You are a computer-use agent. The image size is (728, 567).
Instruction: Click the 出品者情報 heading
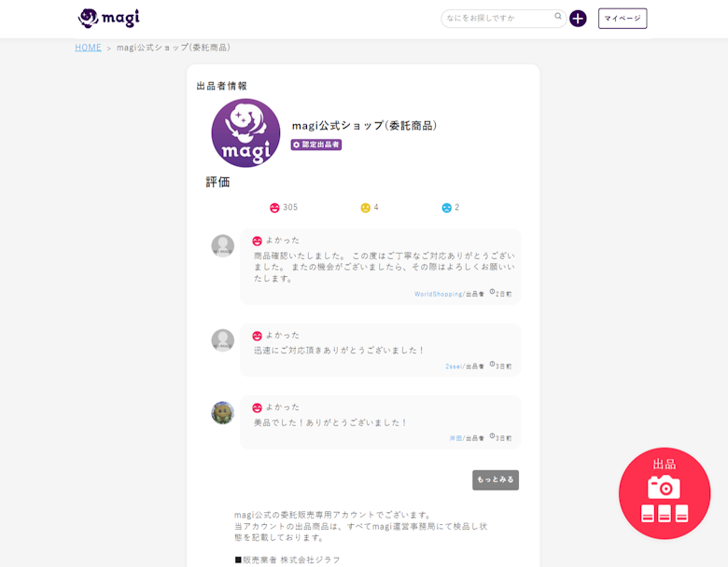coord(221,86)
